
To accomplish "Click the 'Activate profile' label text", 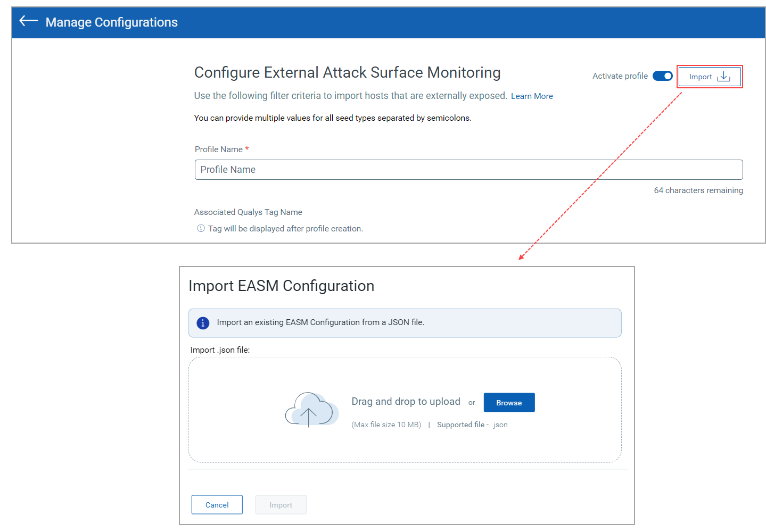I will click(620, 76).
